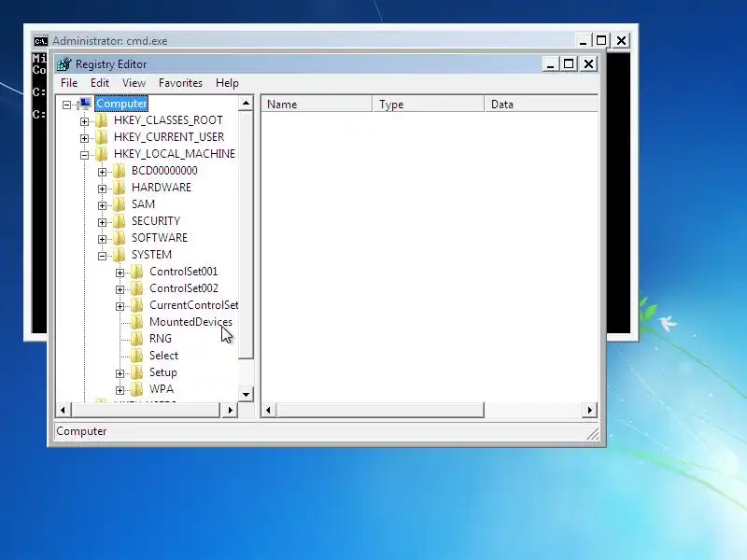Screen dimensions: 747x560
Task: Expand the HARDWARE key
Action: 102,189
